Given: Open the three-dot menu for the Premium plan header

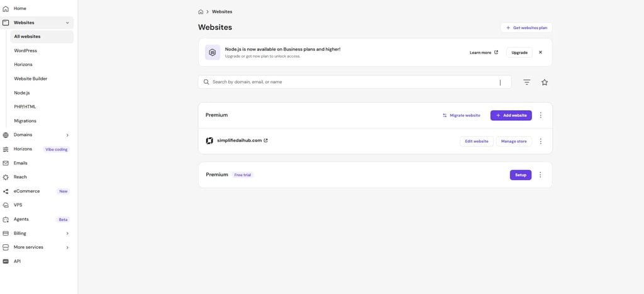Looking at the screenshot, I should [x=541, y=115].
